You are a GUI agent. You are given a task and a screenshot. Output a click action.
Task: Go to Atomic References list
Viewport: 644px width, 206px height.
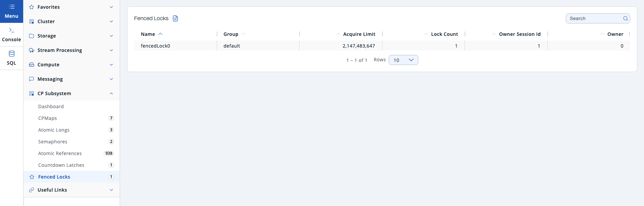(x=60, y=153)
